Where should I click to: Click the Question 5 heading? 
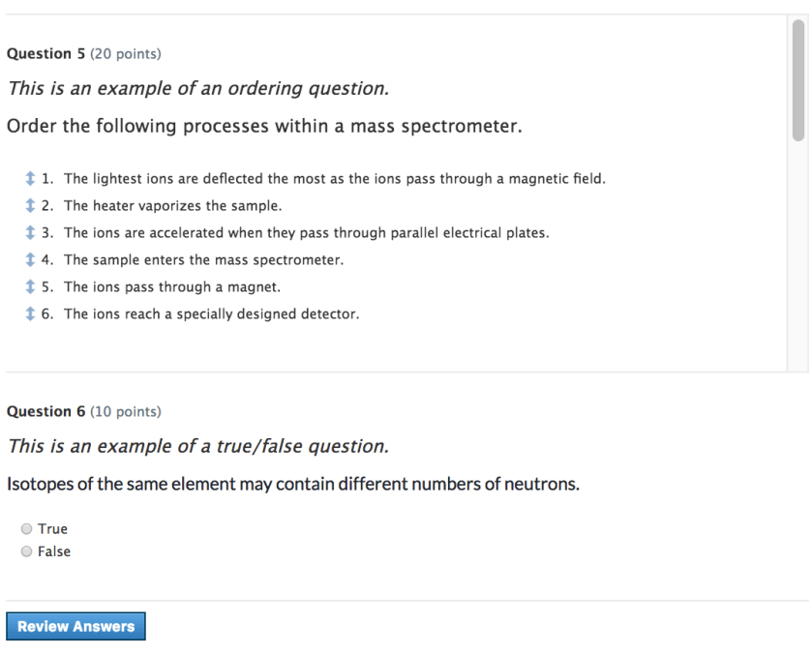click(44, 53)
